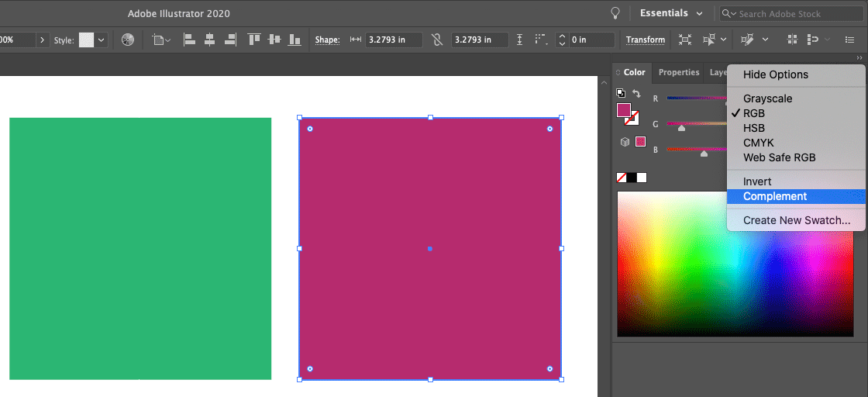Click the shape width field 3.2793 in

(394, 40)
